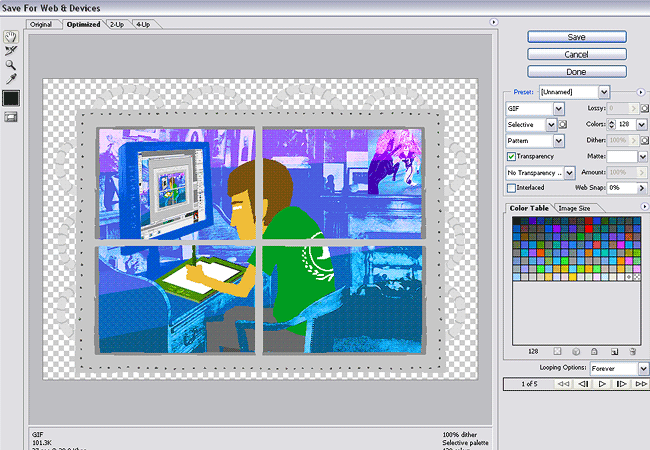Toggle slices visibility icon in toolbar
The height and width of the screenshot is (450, 650).
point(11,117)
